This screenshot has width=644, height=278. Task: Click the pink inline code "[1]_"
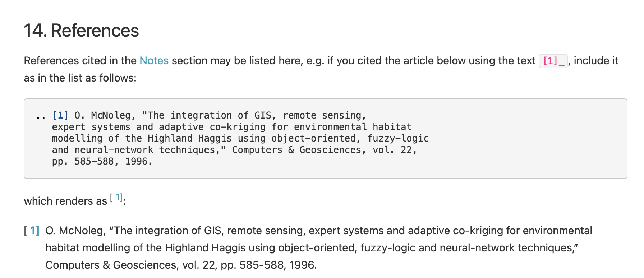pyautogui.click(x=553, y=61)
